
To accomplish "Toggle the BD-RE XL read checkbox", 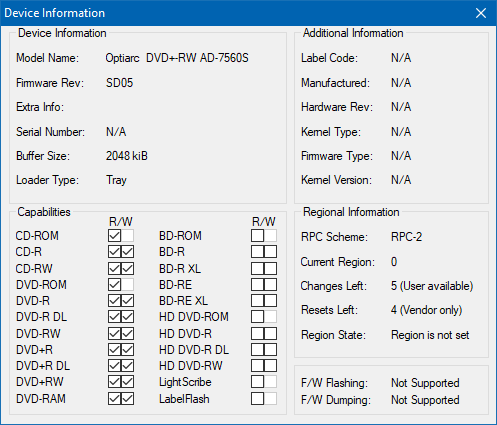I will (x=257, y=301).
